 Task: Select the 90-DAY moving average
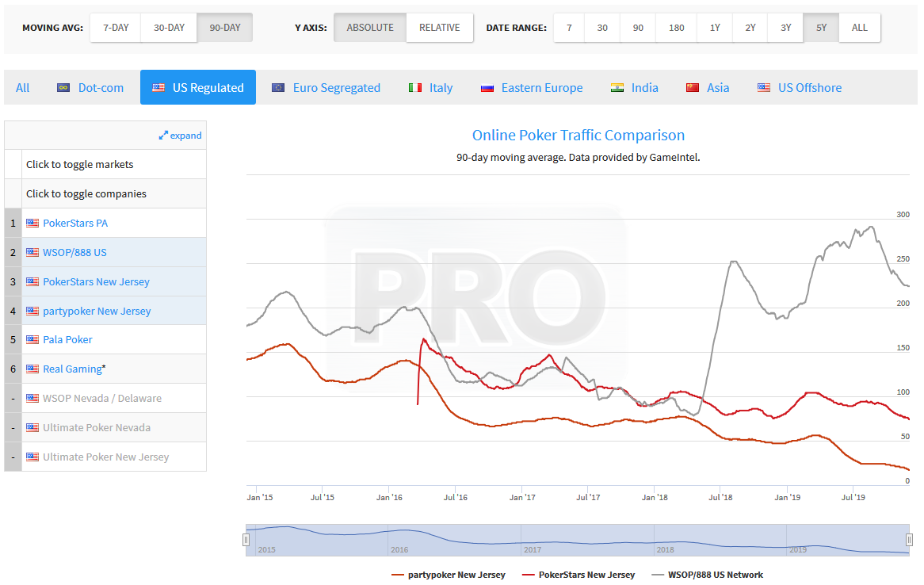click(225, 28)
